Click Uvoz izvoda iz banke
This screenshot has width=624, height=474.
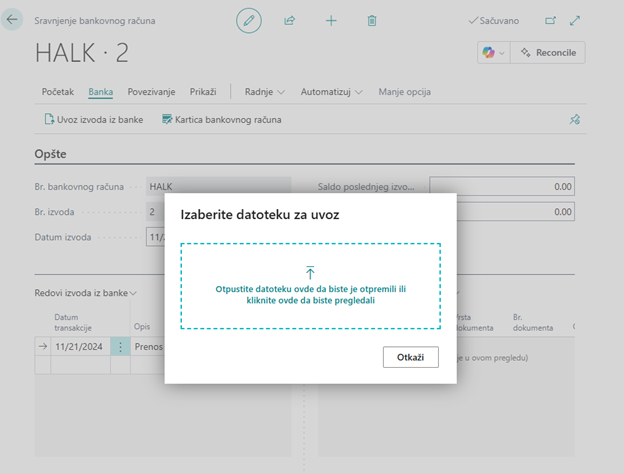point(94,119)
